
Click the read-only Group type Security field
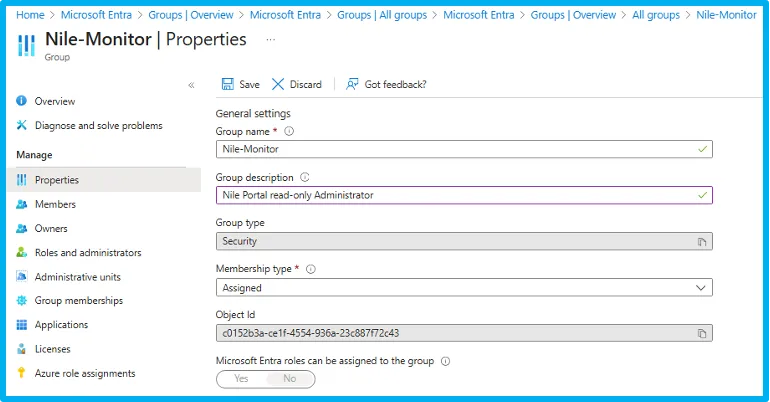pyautogui.click(x=464, y=241)
